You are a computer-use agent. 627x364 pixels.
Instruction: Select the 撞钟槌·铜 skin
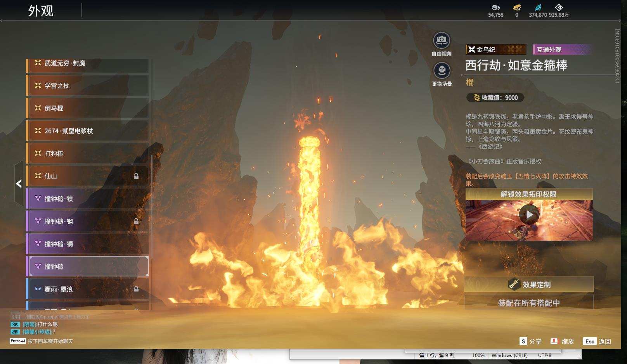[x=87, y=244]
